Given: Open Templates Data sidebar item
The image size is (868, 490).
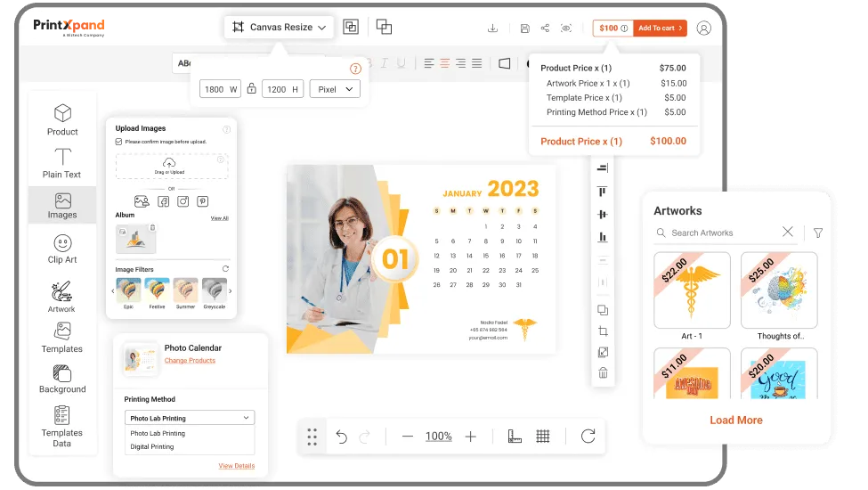Looking at the screenshot, I should (62, 427).
